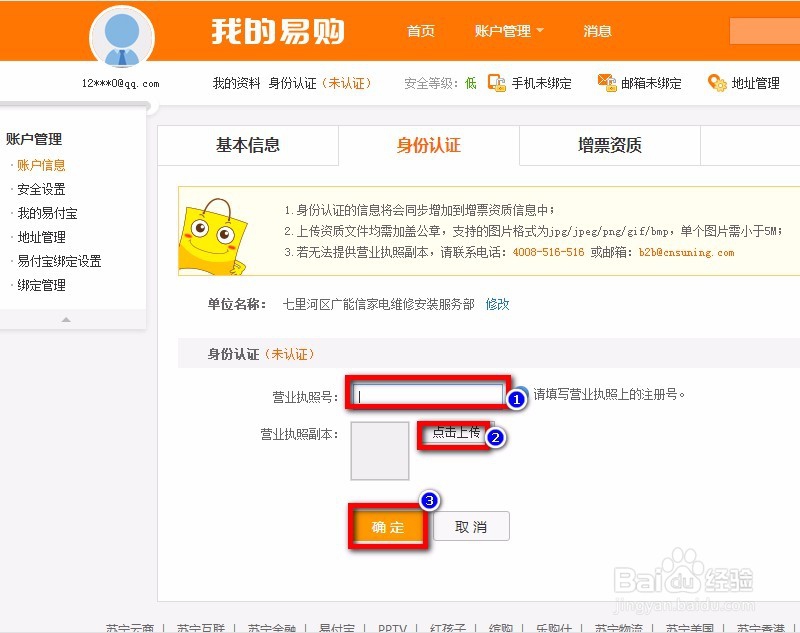Open 地址管理 in the header bar
Image resolution: width=800 pixels, height=633 pixels.
point(755,83)
